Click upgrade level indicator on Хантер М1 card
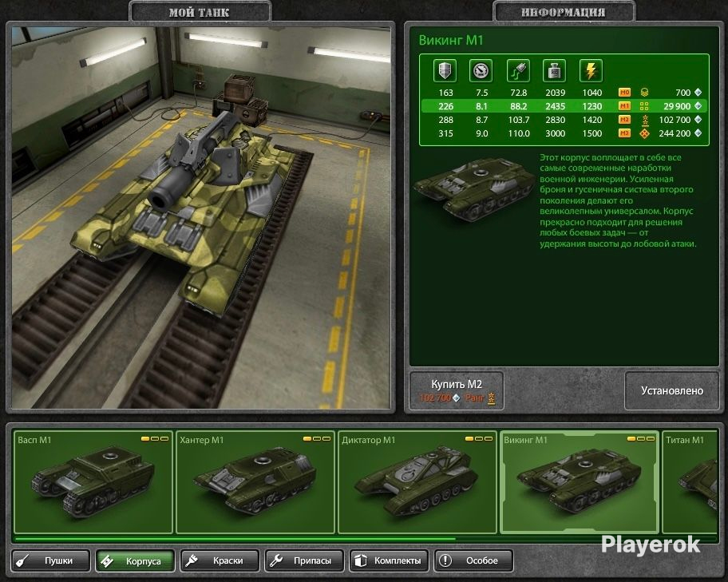The image size is (728, 582). 317,438
